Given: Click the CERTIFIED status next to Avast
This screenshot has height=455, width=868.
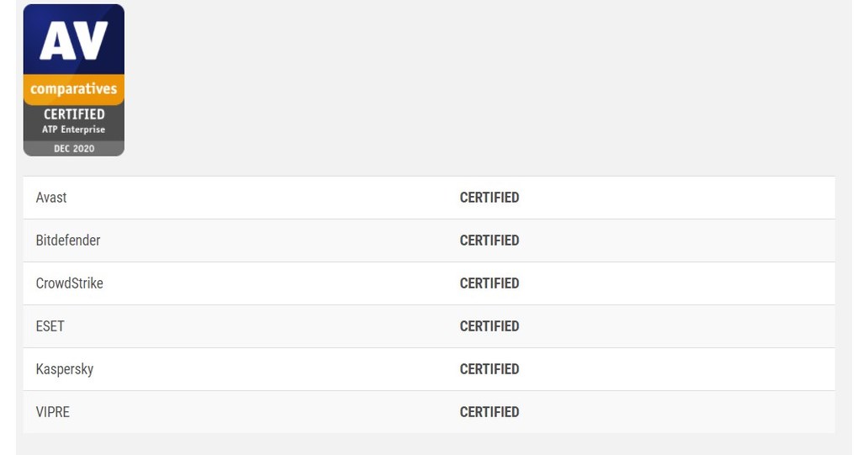Looking at the screenshot, I should pyautogui.click(x=490, y=198).
